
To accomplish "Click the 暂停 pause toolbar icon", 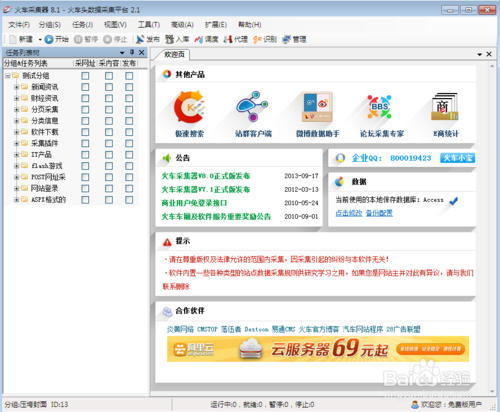I will [x=78, y=39].
